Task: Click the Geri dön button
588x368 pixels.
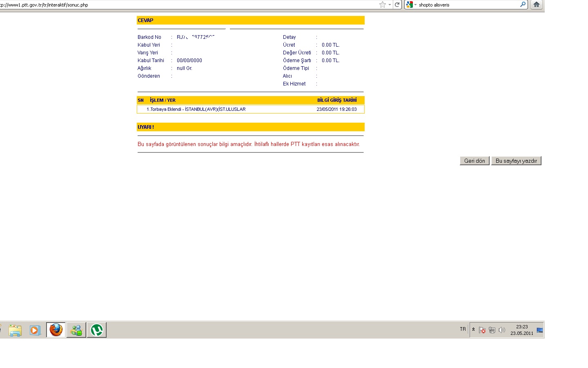Action: point(474,161)
